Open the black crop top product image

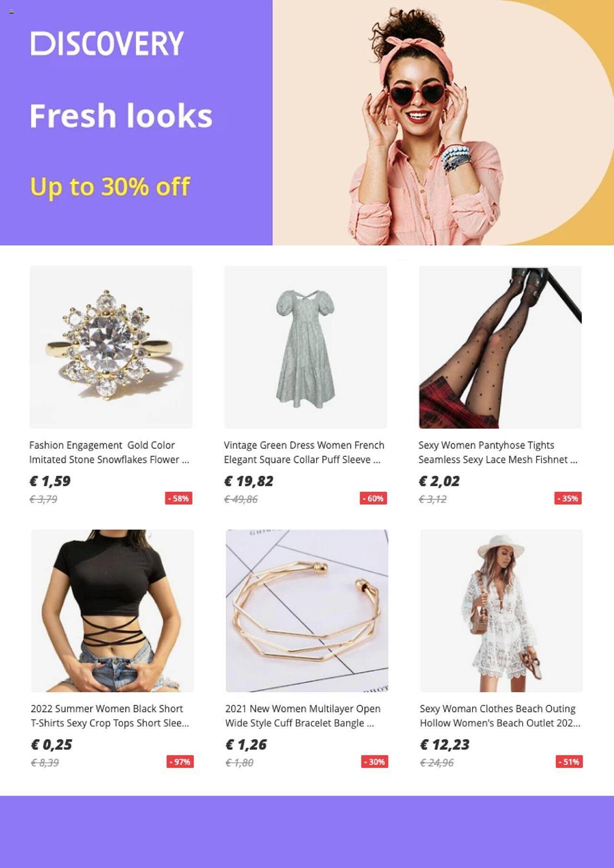[x=112, y=611]
